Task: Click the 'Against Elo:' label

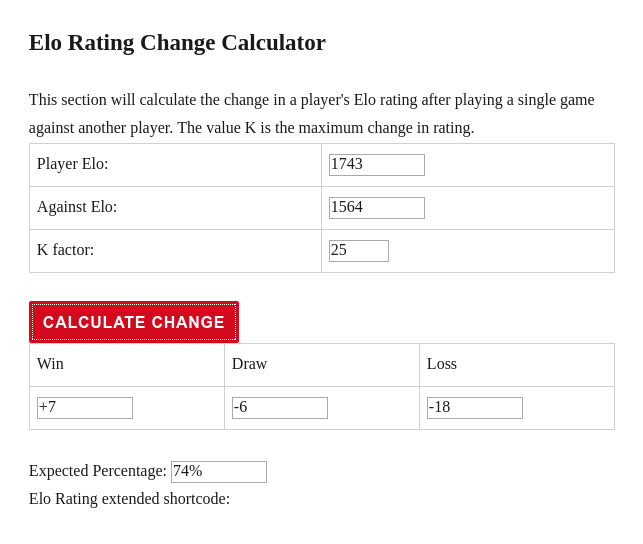Action: point(77,207)
